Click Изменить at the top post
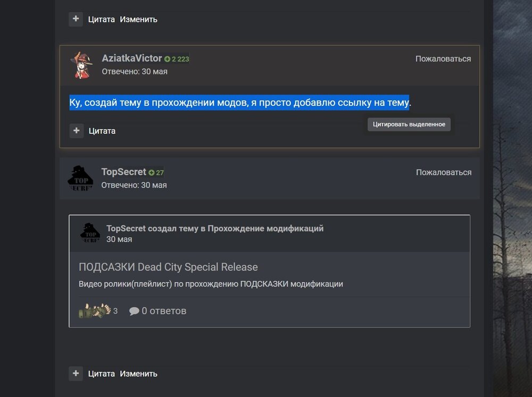The width and height of the screenshot is (532, 397). 138,19
